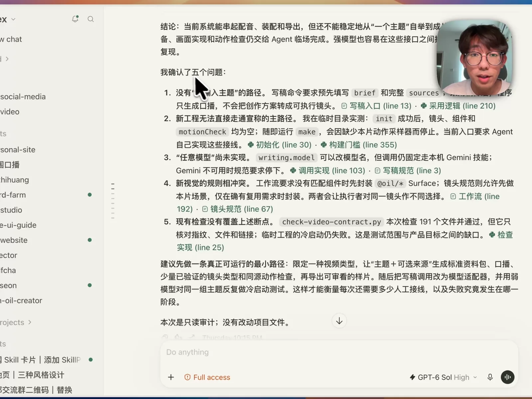Open the model selector GPT-6 Sol High
This screenshot has width=532, height=399.
click(x=444, y=377)
